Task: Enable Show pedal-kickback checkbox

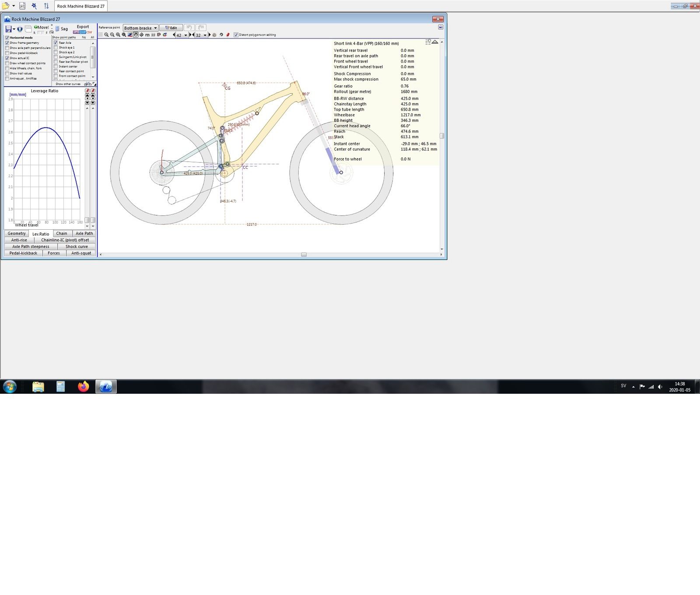Action: click(x=7, y=53)
